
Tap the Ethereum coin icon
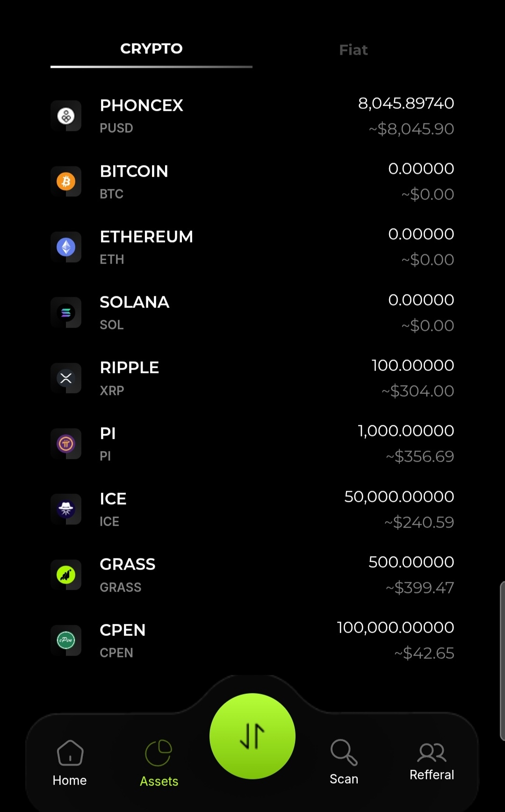pyautogui.click(x=66, y=247)
